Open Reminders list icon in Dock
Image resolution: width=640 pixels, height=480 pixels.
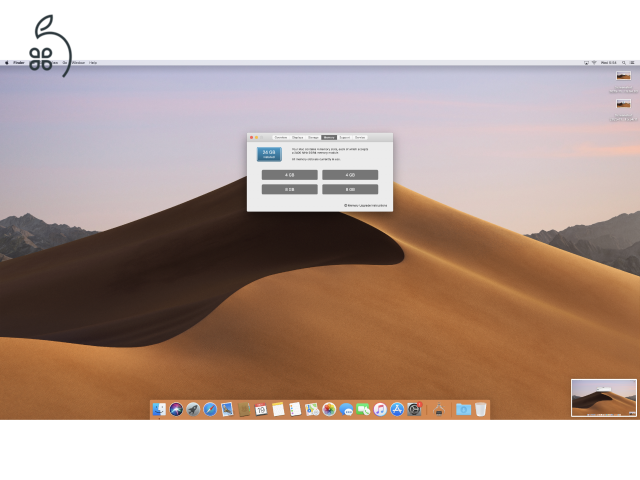(x=295, y=409)
